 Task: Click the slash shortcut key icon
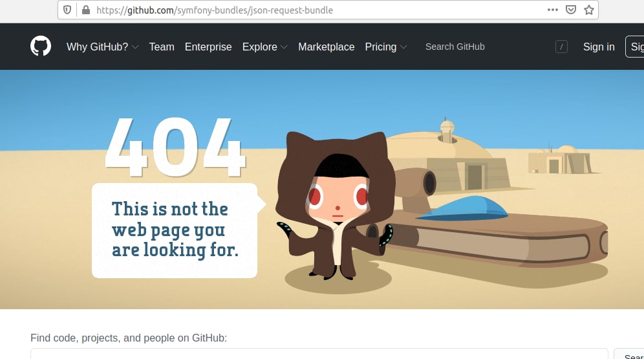(561, 47)
